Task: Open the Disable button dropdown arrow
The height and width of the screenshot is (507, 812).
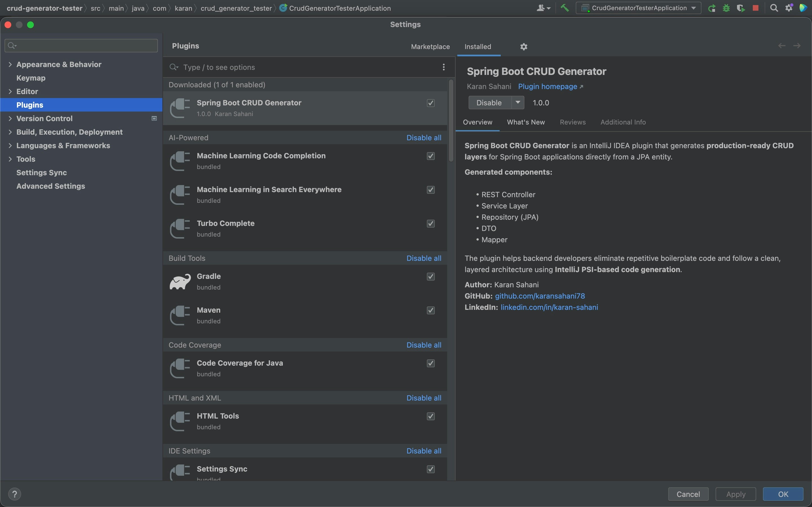Action: point(517,103)
